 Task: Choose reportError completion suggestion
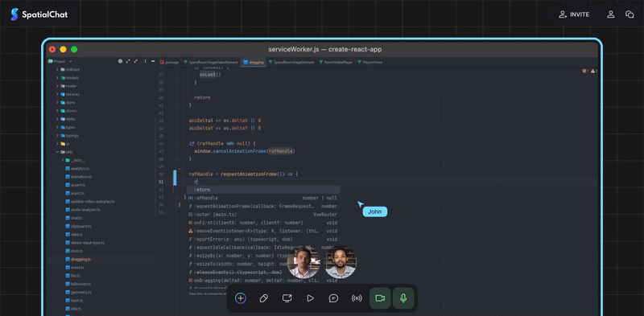point(263,240)
